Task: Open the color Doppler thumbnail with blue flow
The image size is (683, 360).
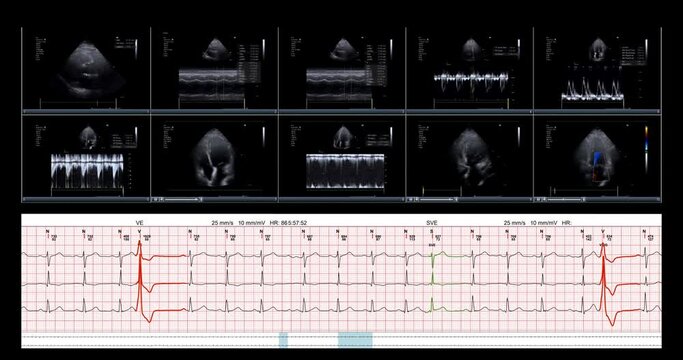Action: [x=597, y=156]
